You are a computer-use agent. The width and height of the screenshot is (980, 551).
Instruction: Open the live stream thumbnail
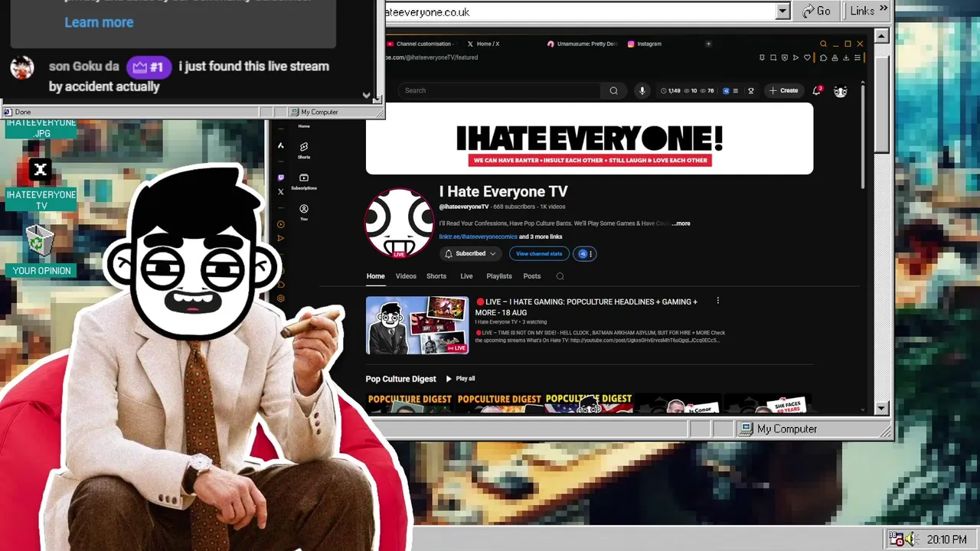(417, 325)
